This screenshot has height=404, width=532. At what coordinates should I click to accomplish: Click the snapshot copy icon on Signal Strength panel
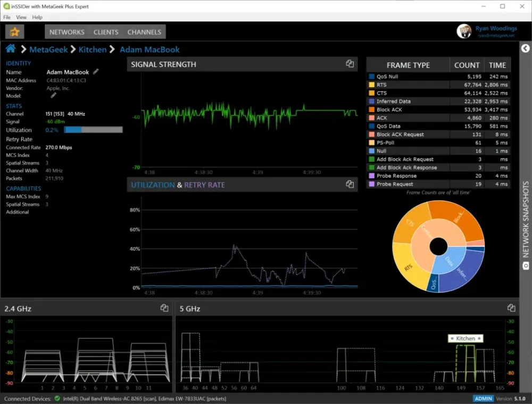(x=350, y=63)
